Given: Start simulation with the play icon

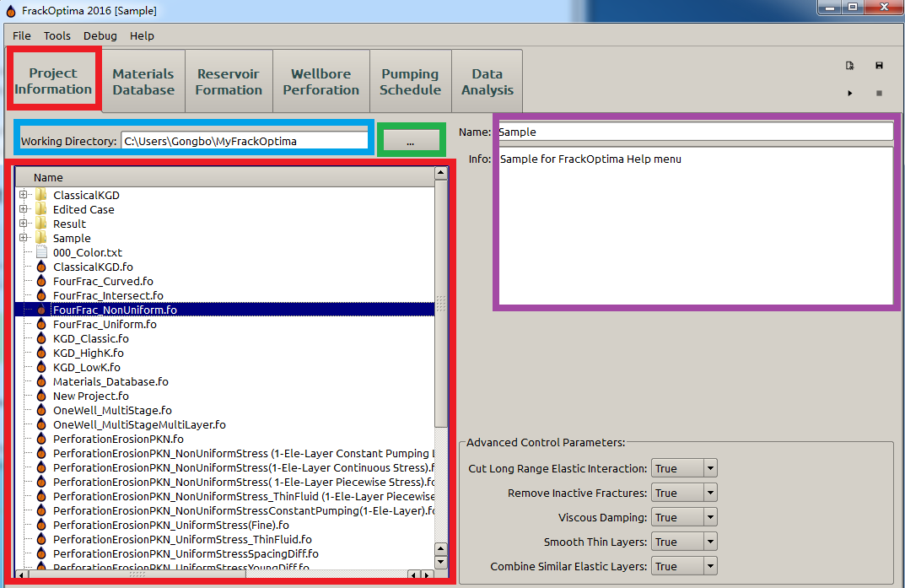Looking at the screenshot, I should [x=849, y=93].
